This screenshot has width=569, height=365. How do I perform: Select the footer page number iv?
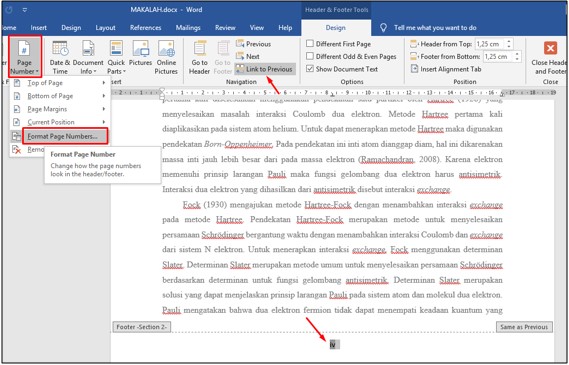[x=333, y=345]
